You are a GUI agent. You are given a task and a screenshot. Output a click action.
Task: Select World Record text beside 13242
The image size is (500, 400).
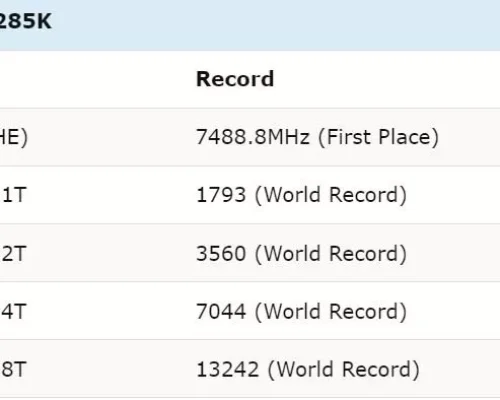tap(343, 370)
